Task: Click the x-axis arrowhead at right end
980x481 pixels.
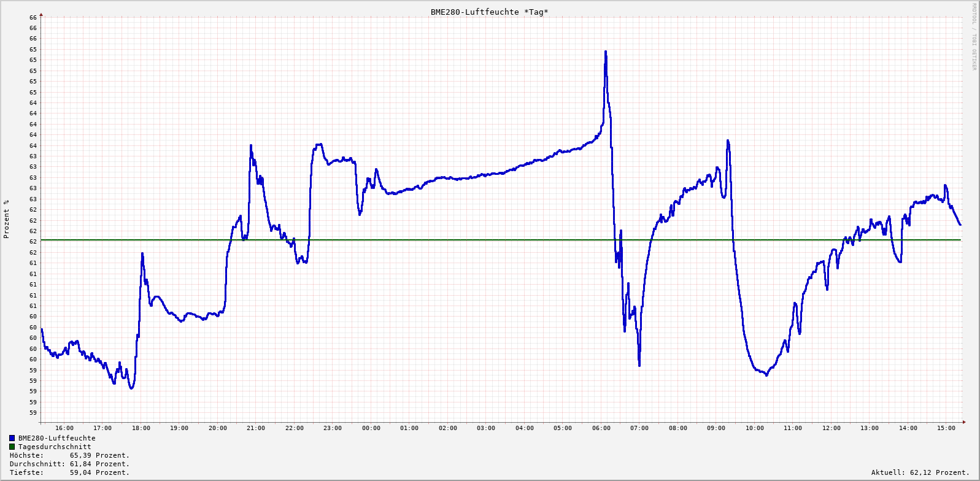Action: coord(963,422)
